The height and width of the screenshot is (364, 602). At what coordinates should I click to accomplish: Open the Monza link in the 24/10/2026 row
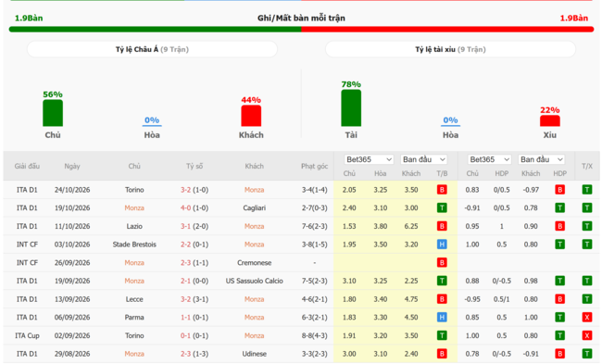[254, 190]
